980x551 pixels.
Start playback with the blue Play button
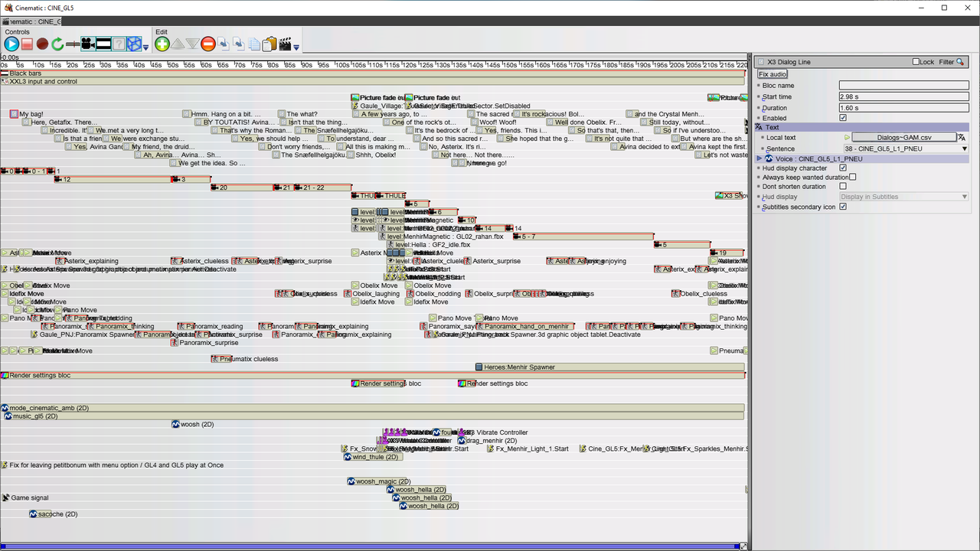point(11,44)
